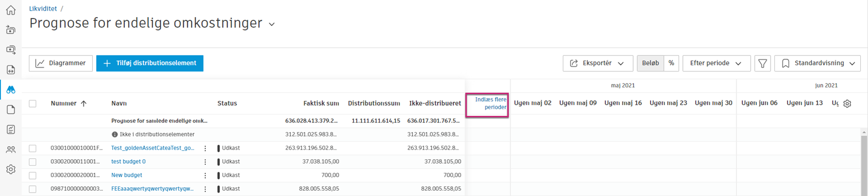
Task: Open the test budget 0 link
Action: click(x=128, y=162)
